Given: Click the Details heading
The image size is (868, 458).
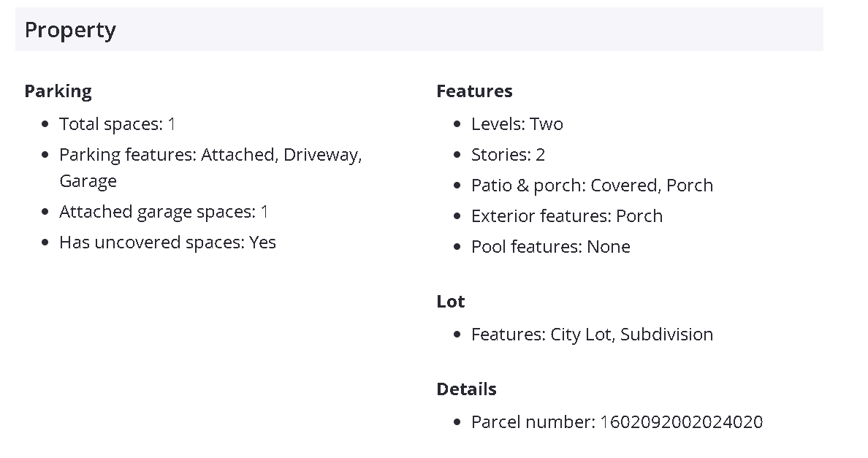Looking at the screenshot, I should coord(466,389).
